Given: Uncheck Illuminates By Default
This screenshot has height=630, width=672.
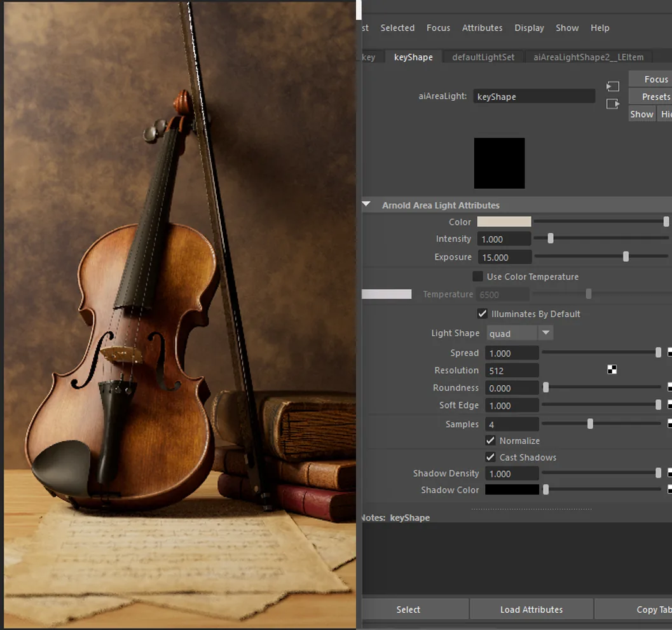Looking at the screenshot, I should coord(482,313).
